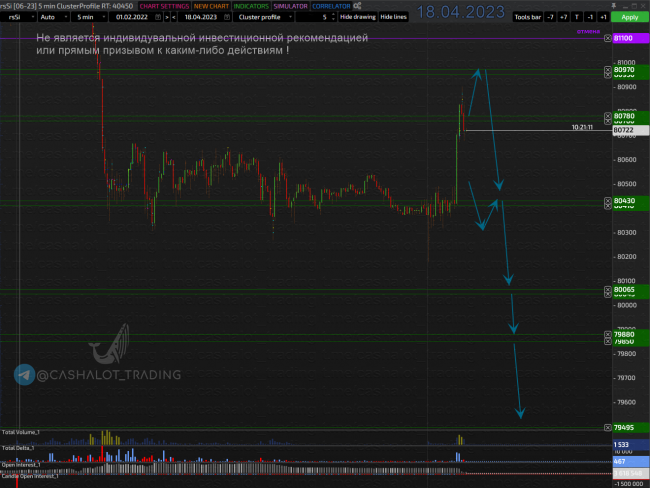Screen dimensions: 650x488
Task: Toggle the Tools bar button
Action: 527,17
